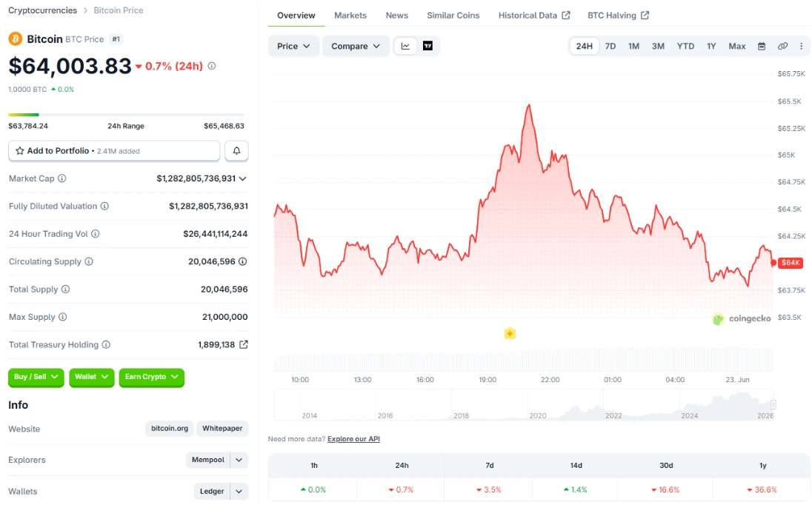Click the #1 rank badge
The width and height of the screenshot is (812, 505).
[116, 39]
